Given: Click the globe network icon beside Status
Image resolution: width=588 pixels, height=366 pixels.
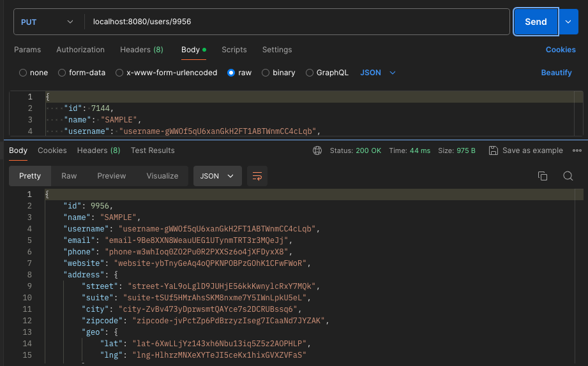Looking at the screenshot, I should click(317, 150).
